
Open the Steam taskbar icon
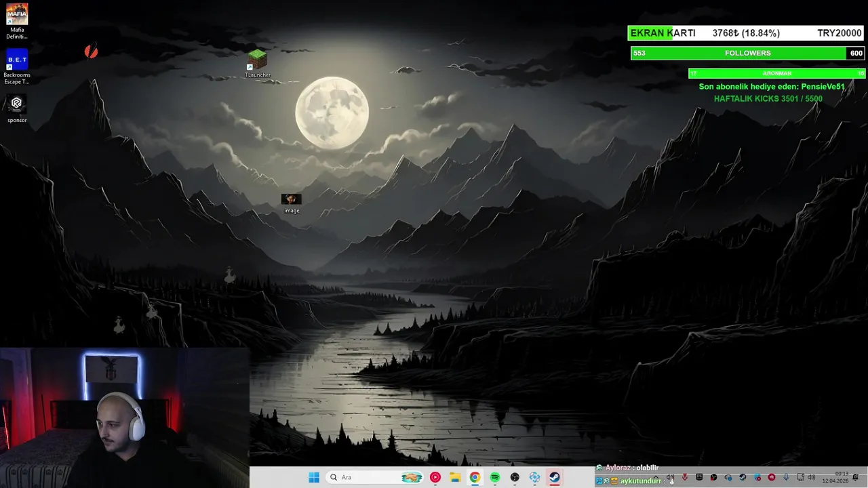click(555, 477)
